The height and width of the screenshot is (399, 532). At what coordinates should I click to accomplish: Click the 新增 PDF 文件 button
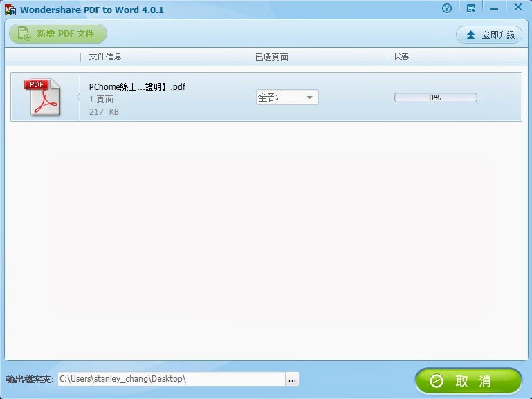[x=58, y=34]
